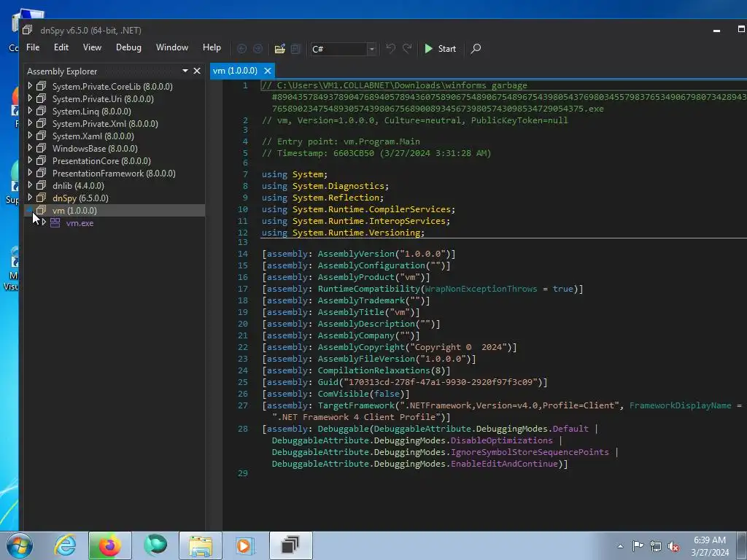Click the network tray icon
747x560 pixels.
[656, 546]
